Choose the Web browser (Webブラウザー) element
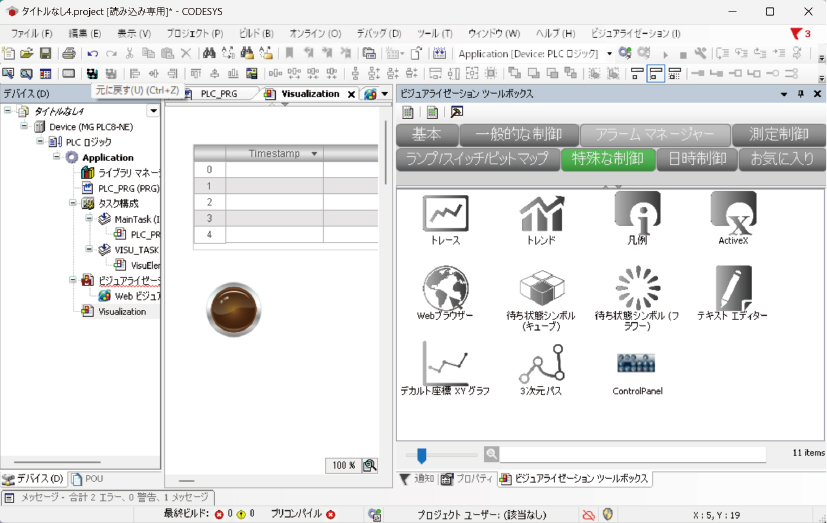This screenshot has width=827, height=523. 445,288
